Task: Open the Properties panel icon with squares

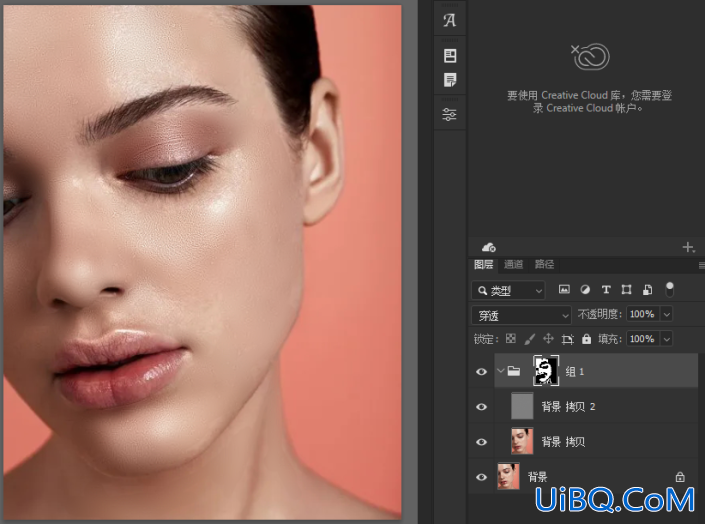Action: (450, 56)
